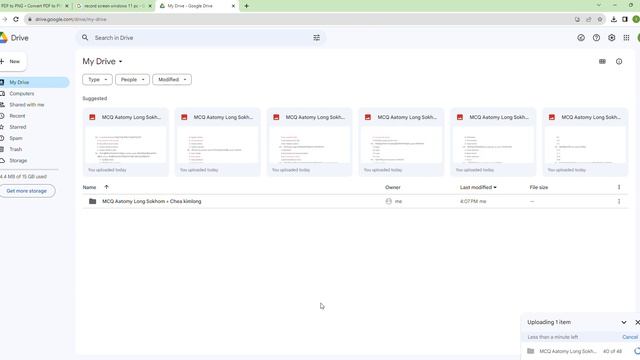The image size is (640, 360).
Task: Click the Google Drive logo
Action: tap(3, 38)
